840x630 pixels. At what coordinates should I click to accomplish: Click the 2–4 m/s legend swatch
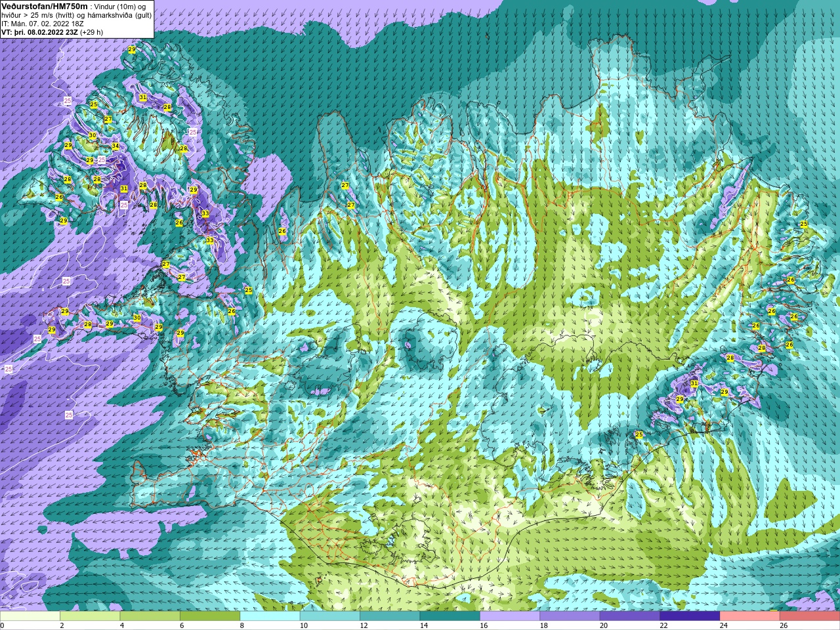click(x=90, y=616)
